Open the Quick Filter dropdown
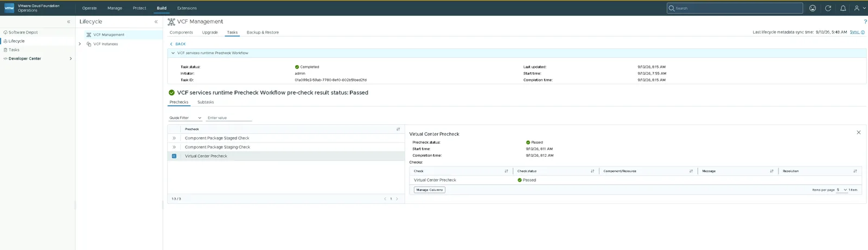 [x=185, y=118]
